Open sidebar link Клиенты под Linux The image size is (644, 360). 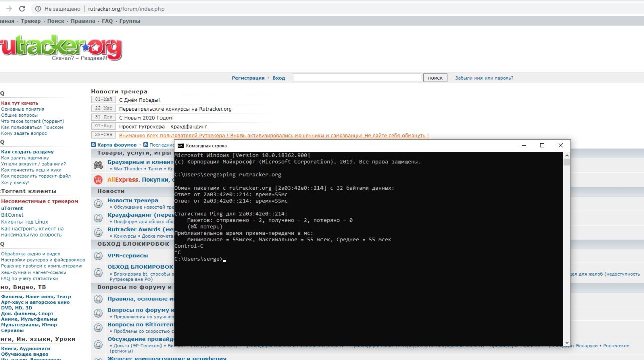24,222
